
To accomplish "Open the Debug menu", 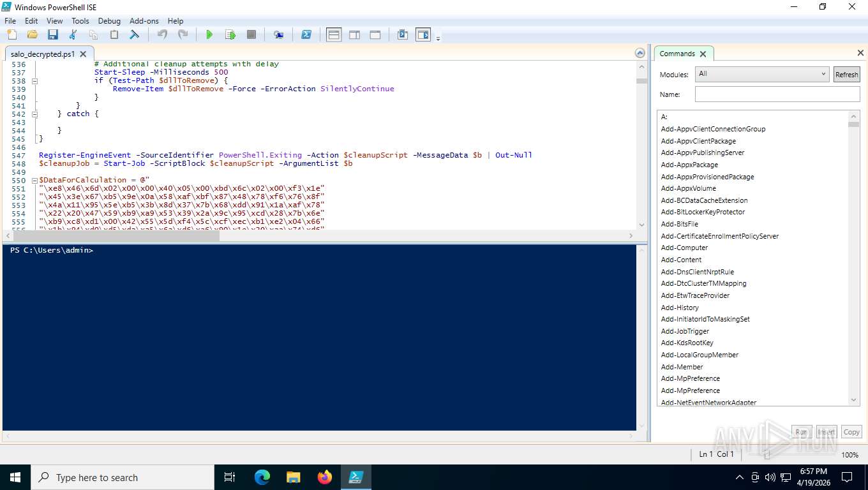I will (x=109, y=20).
